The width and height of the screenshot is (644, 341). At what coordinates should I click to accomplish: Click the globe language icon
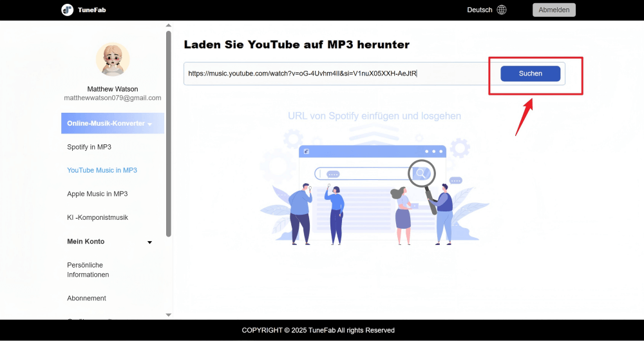tap(502, 10)
